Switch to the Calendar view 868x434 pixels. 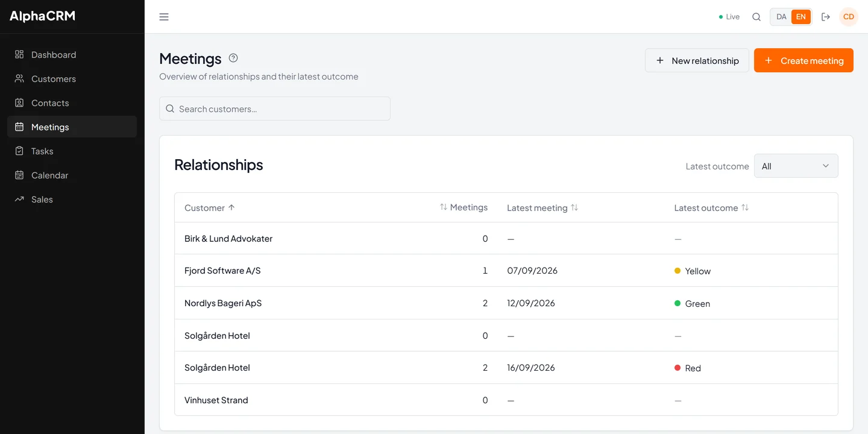click(72, 175)
